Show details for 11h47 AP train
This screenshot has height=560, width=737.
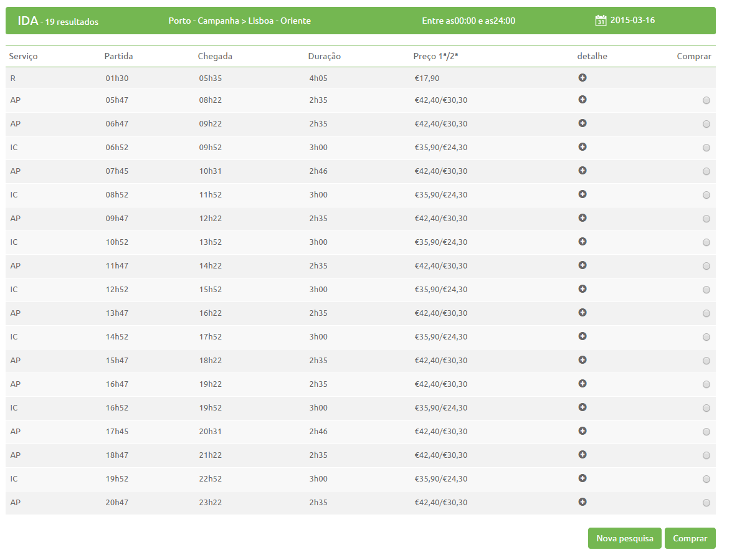582,265
